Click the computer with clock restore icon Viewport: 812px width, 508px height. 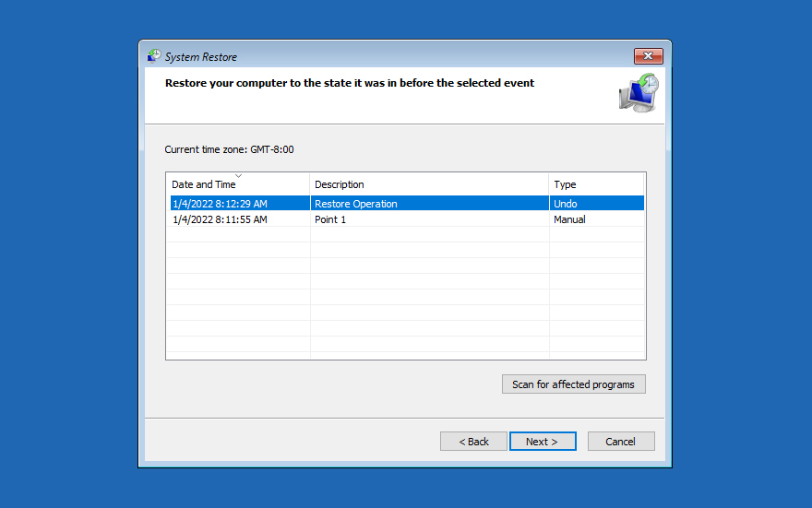tap(639, 93)
